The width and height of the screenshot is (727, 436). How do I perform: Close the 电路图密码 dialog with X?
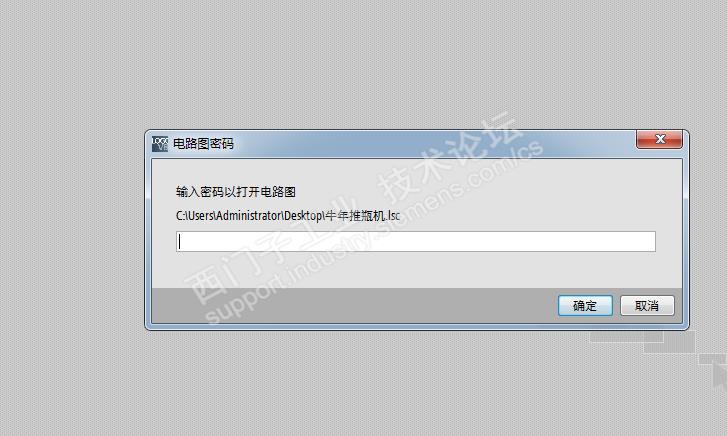click(x=659, y=139)
